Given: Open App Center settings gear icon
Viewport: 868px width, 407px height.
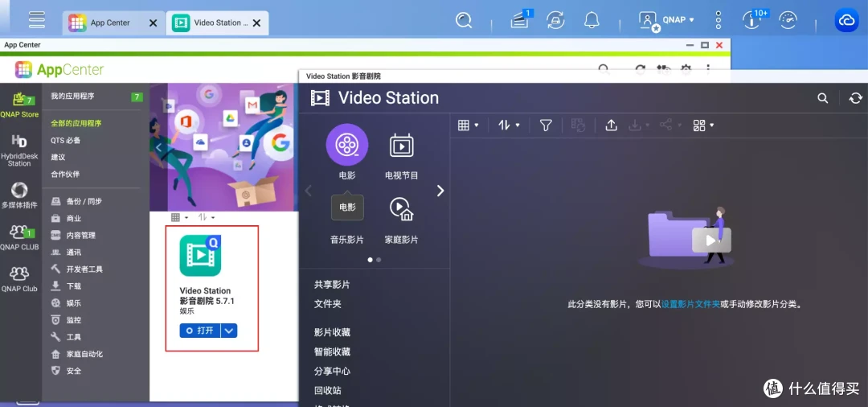Looking at the screenshot, I should 686,69.
